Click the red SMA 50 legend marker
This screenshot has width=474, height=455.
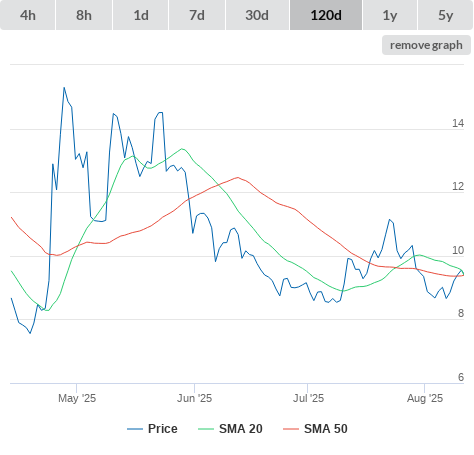(x=291, y=429)
